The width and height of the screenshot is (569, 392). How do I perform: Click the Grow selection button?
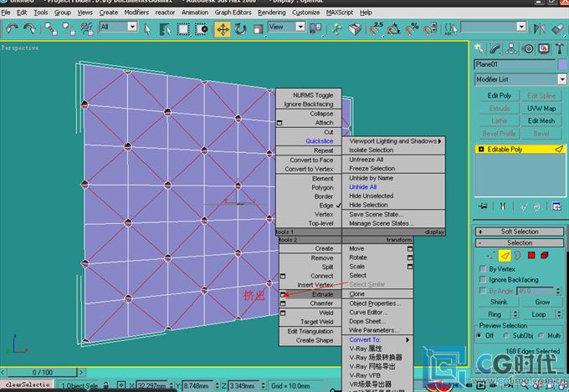pos(542,302)
